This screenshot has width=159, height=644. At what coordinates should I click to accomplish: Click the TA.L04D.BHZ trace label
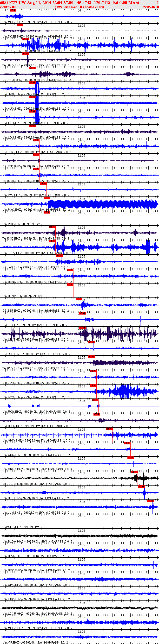coord(36,65)
